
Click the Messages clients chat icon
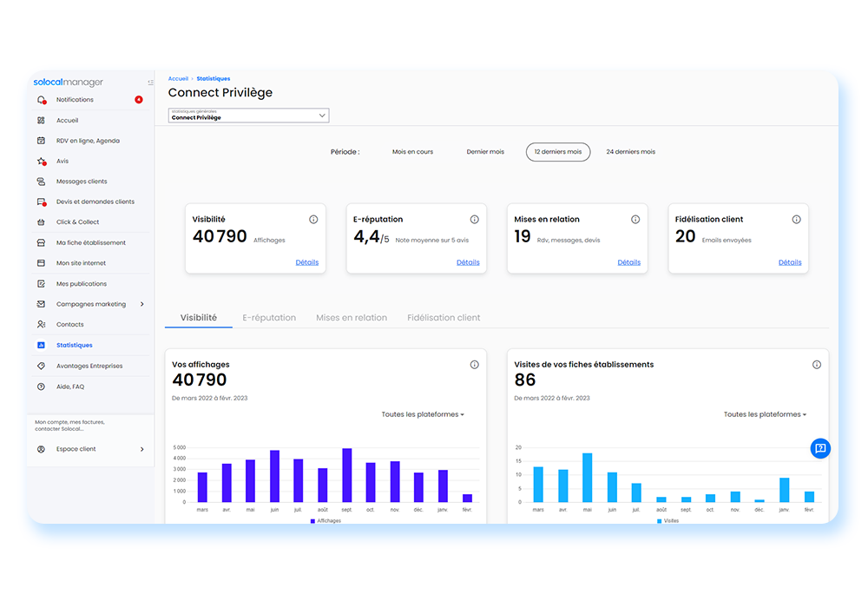point(41,182)
